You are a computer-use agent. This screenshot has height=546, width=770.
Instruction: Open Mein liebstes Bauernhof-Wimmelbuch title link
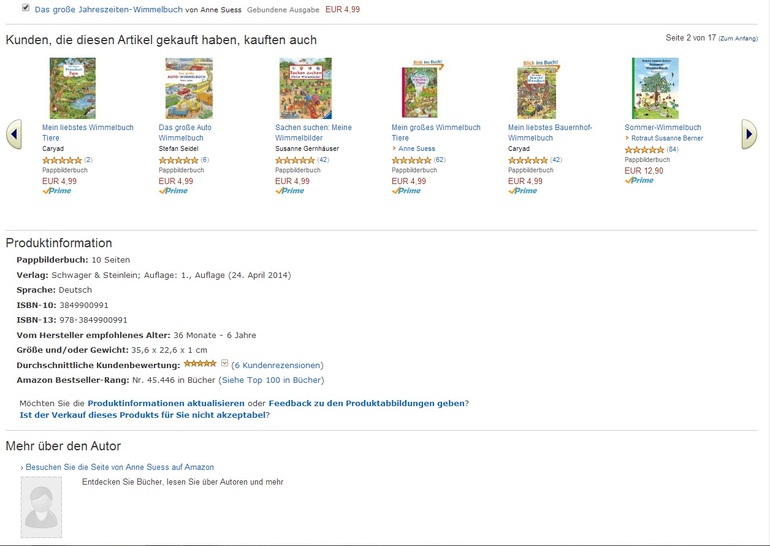pos(550,133)
